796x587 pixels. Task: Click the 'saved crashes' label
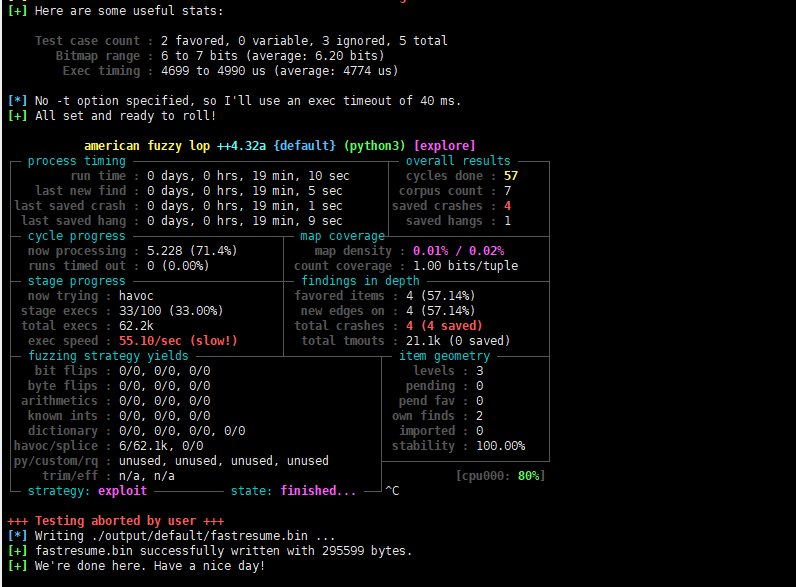tap(437, 206)
